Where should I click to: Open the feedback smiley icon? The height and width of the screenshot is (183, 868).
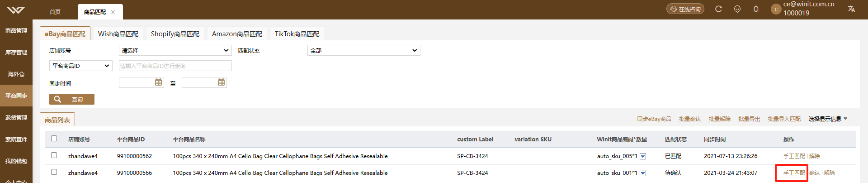pyautogui.click(x=737, y=9)
